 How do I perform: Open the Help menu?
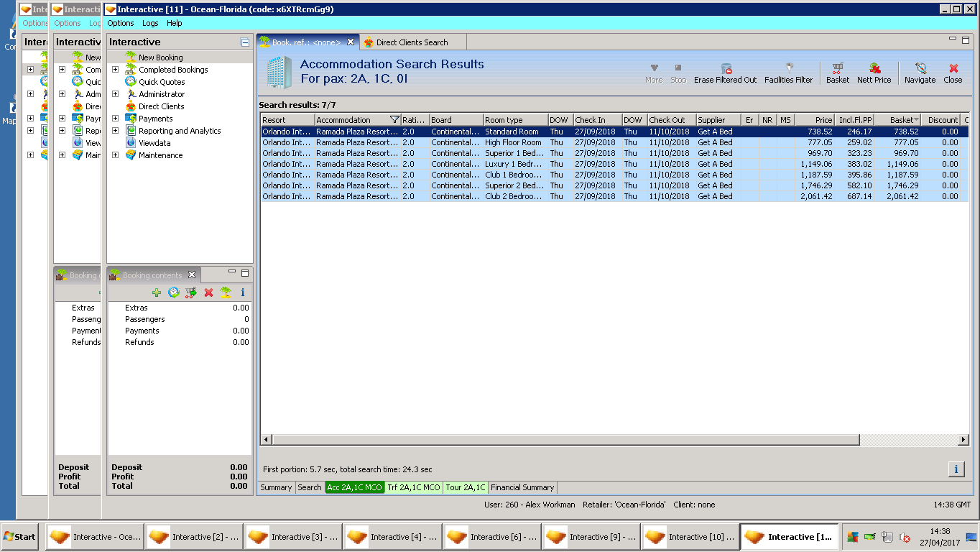[x=175, y=23]
